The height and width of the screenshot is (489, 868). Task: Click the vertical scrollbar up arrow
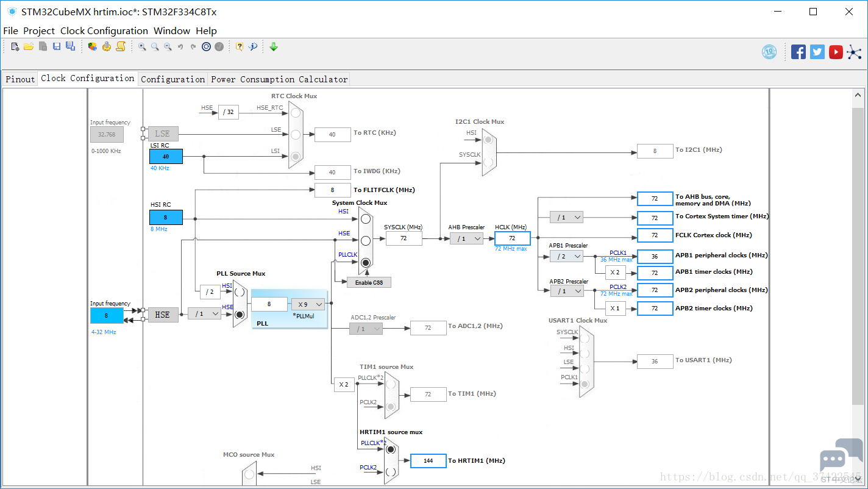coord(858,96)
